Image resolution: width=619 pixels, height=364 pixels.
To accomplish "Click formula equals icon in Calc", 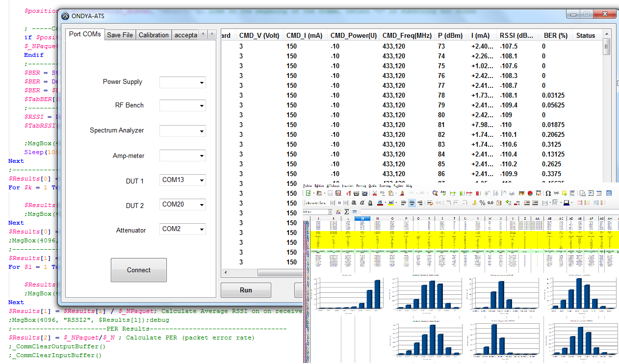I will pos(355,211).
